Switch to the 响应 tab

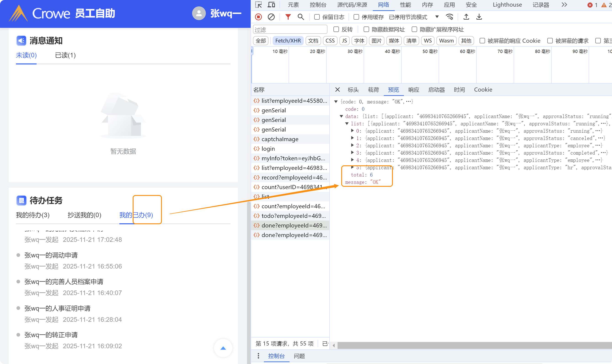[x=413, y=90]
